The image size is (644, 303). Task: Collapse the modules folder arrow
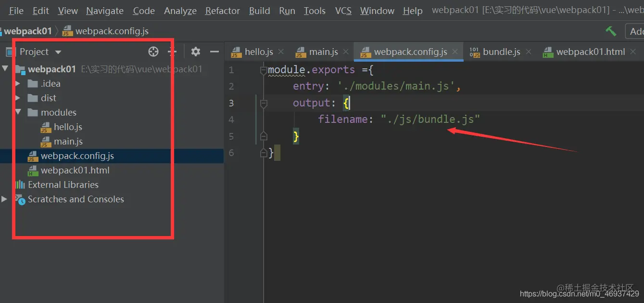coord(18,112)
